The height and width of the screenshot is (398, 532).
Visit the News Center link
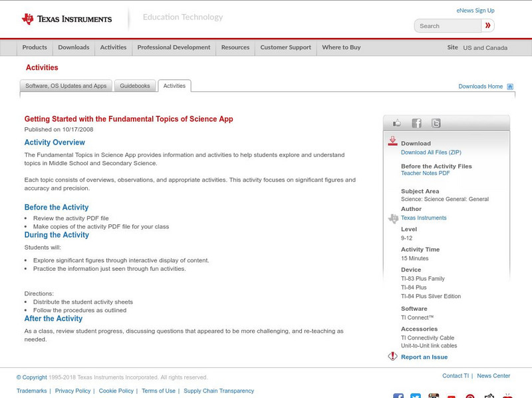coord(493,376)
